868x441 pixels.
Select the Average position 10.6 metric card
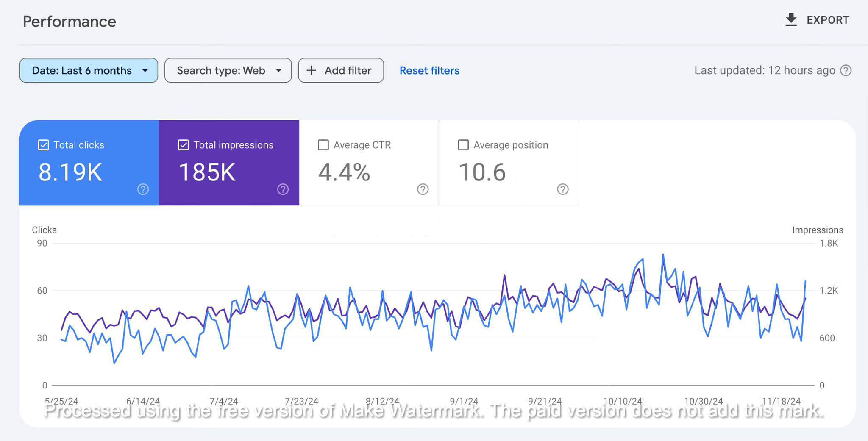(x=509, y=163)
